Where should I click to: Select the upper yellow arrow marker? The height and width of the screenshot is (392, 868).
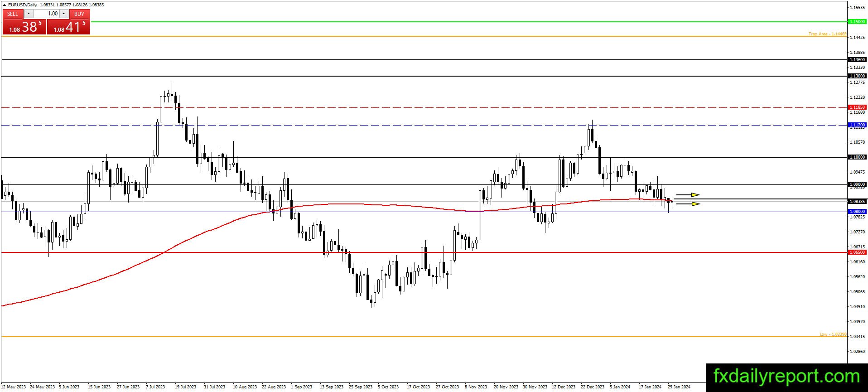click(x=688, y=195)
